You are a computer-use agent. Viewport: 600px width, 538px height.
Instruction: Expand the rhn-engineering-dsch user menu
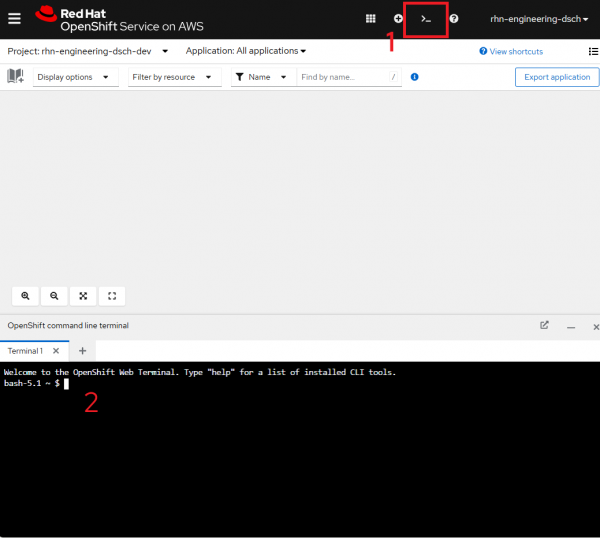coord(539,18)
